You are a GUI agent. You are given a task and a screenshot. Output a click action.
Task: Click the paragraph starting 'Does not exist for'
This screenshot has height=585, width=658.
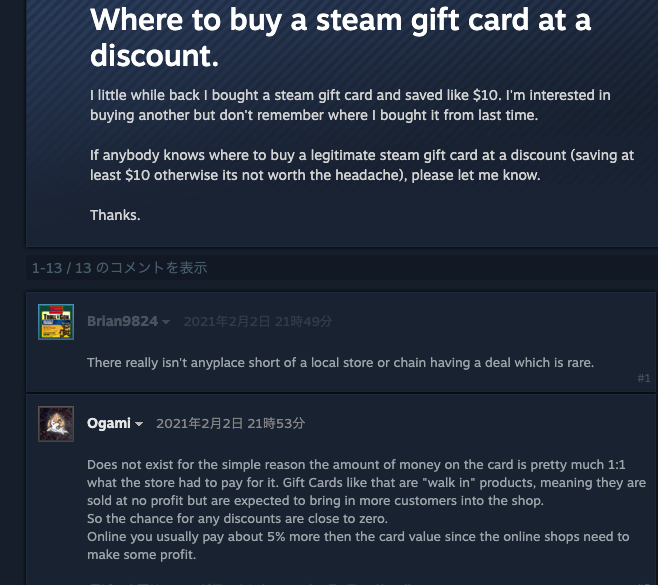coord(366,483)
